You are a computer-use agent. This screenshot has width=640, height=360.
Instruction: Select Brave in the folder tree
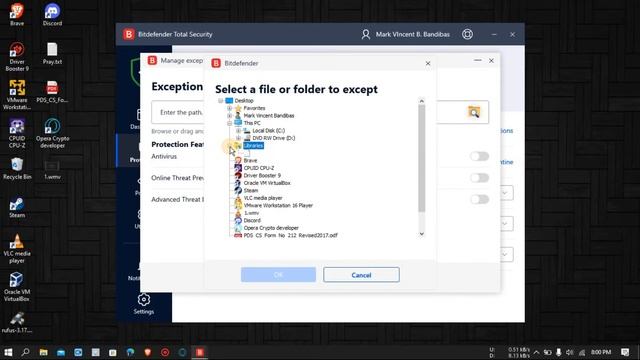pyautogui.click(x=250, y=160)
